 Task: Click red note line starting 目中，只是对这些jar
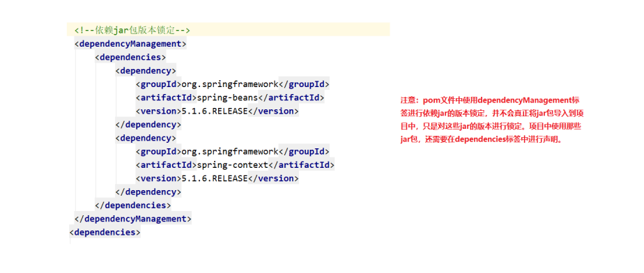click(x=491, y=127)
